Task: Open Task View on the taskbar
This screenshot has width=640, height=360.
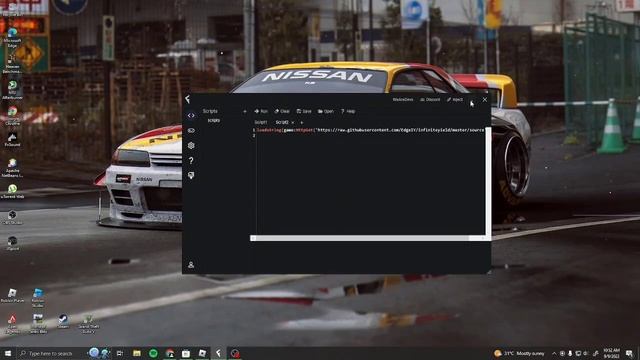Action: point(120,353)
